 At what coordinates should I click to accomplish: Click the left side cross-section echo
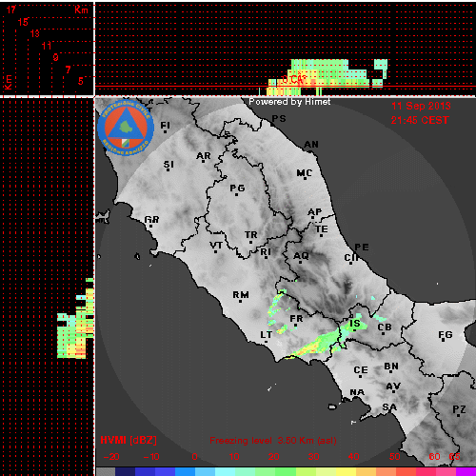[x=75, y=318]
